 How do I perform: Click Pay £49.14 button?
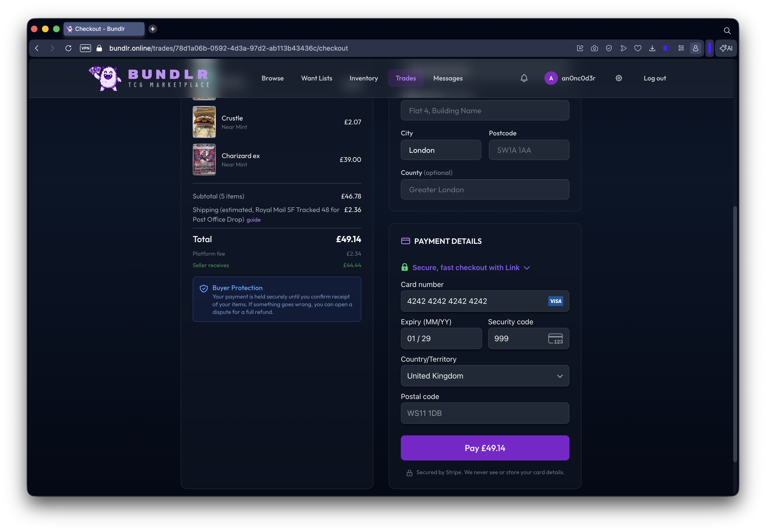pos(485,448)
